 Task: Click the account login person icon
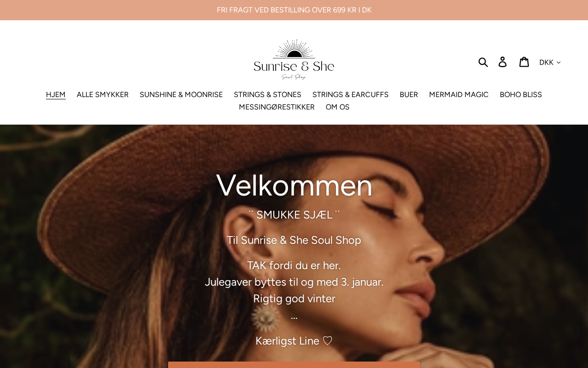(x=503, y=62)
